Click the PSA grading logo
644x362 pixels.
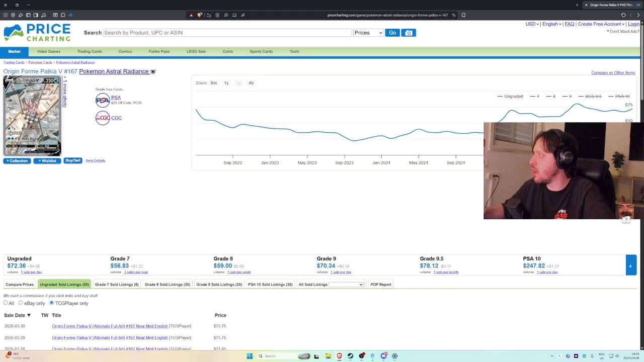click(103, 100)
